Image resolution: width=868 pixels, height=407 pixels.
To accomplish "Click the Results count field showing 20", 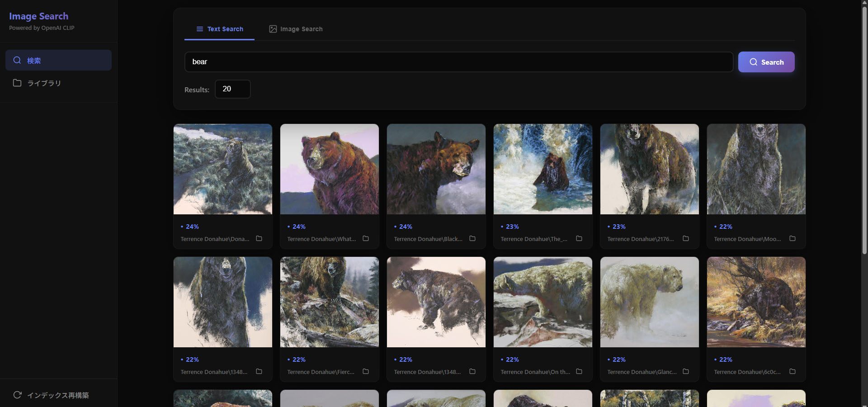I will (232, 89).
